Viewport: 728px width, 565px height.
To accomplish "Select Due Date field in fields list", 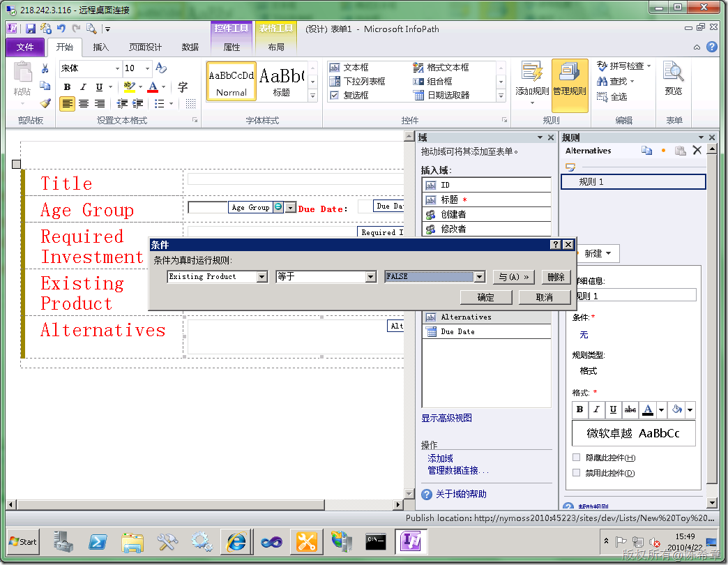I will [486, 331].
